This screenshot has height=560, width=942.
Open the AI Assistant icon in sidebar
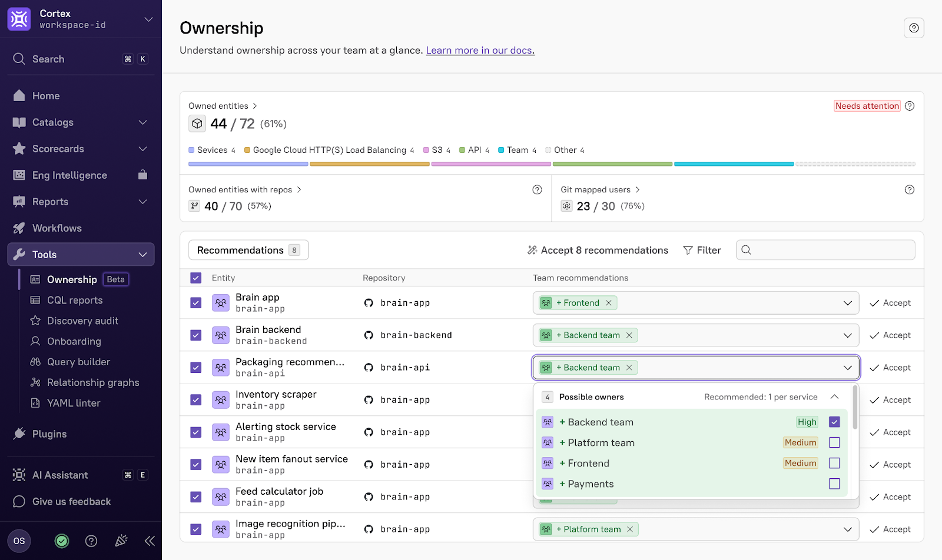pos(19,475)
